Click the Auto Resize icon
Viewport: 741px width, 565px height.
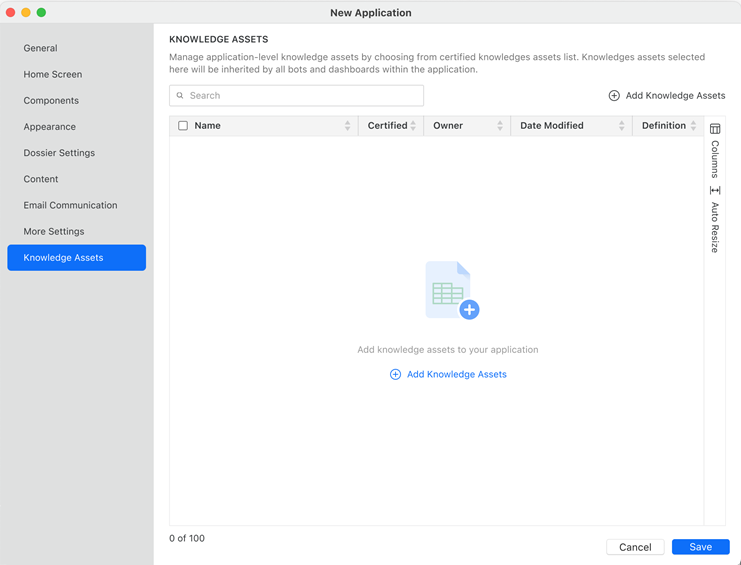tap(715, 190)
